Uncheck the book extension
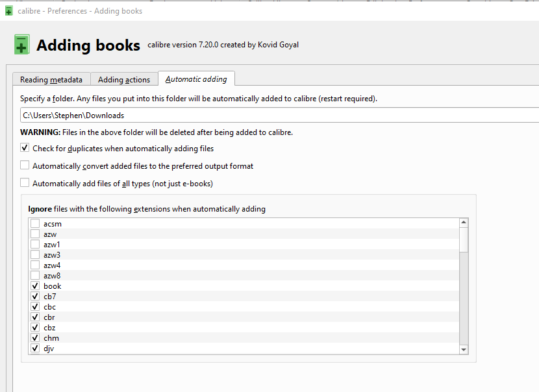 tap(35, 286)
